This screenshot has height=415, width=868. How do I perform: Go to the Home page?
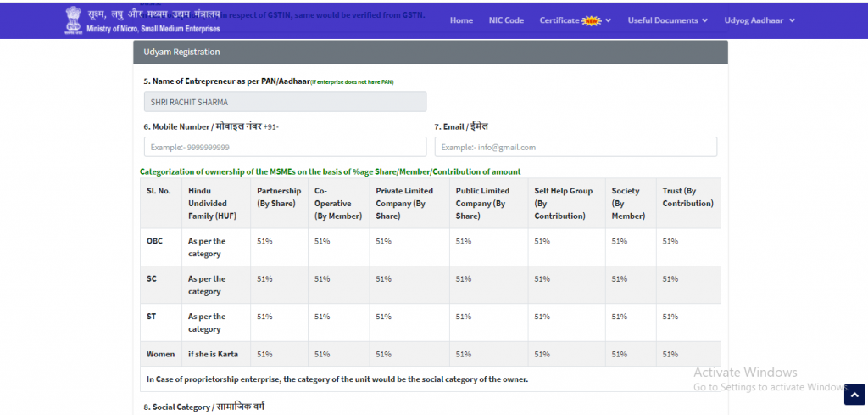(x=461, y=20)
